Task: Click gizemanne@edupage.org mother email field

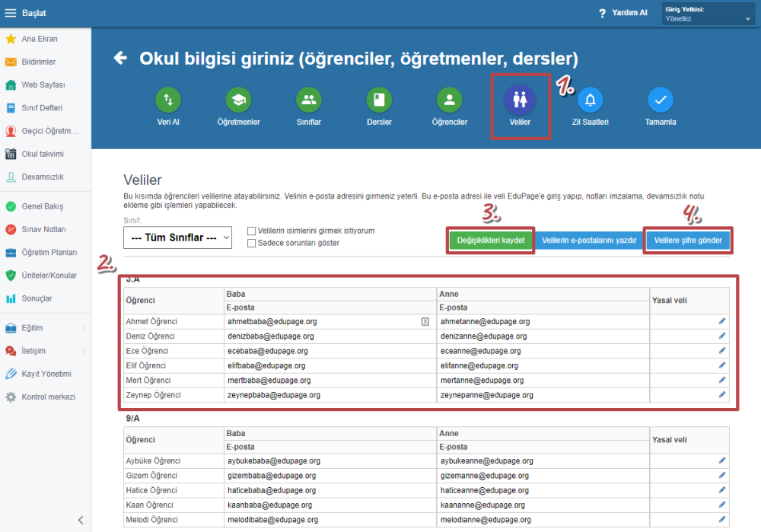Action: pyautogui.click(x=543, y=476)
